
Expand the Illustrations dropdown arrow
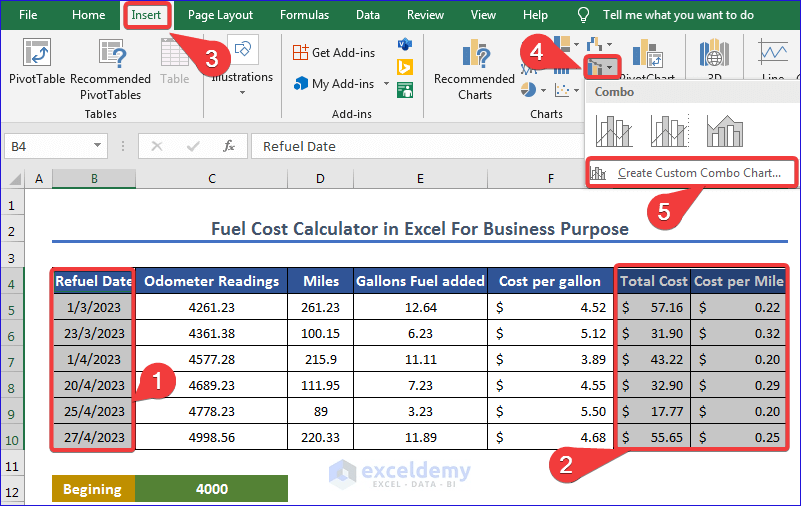[x=242, y=93]
